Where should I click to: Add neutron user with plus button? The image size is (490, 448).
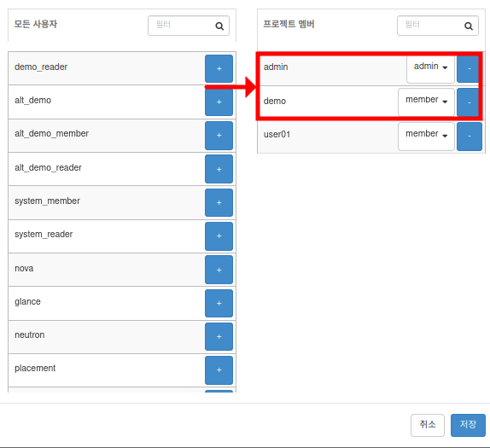point(219,337)
